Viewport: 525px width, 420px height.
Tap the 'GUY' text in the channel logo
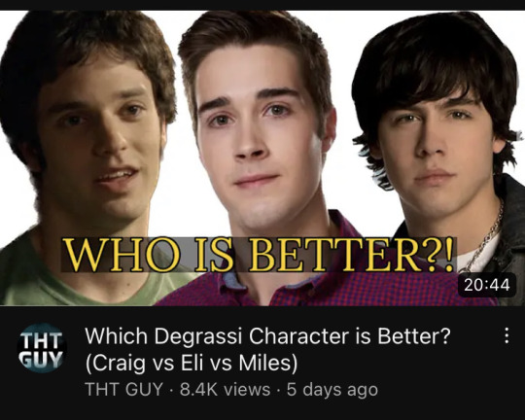[41, 359]
